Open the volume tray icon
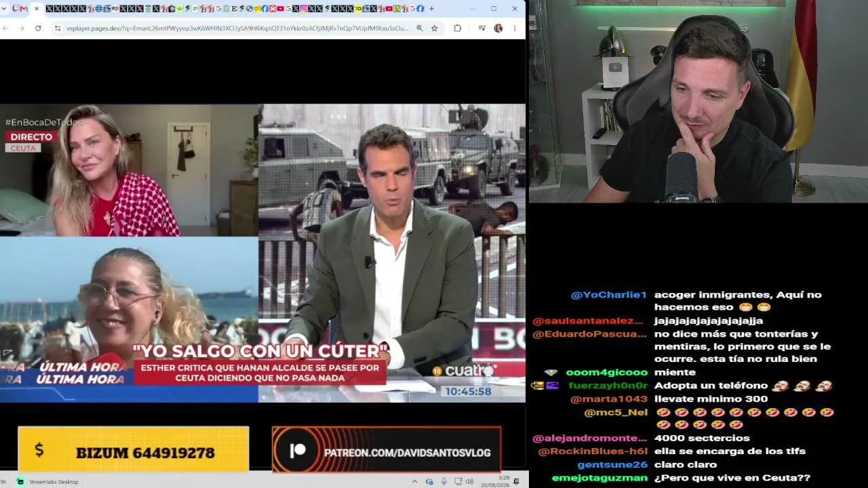 pos(469,481)
